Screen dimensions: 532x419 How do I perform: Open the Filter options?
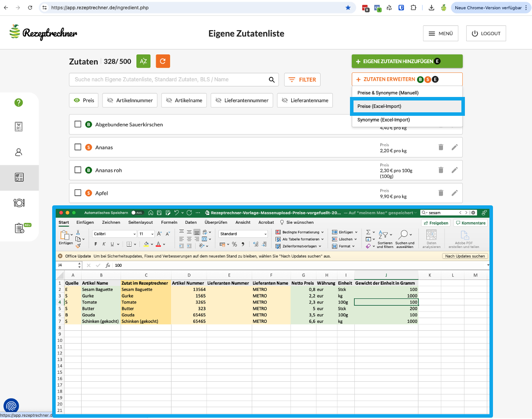pyautogui.click(x=302, y=80)
